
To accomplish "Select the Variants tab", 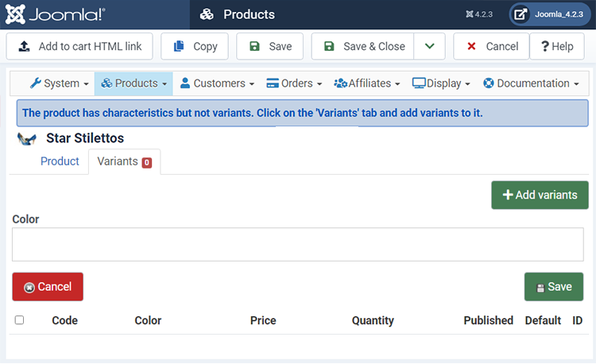I will tap(124, 161).
